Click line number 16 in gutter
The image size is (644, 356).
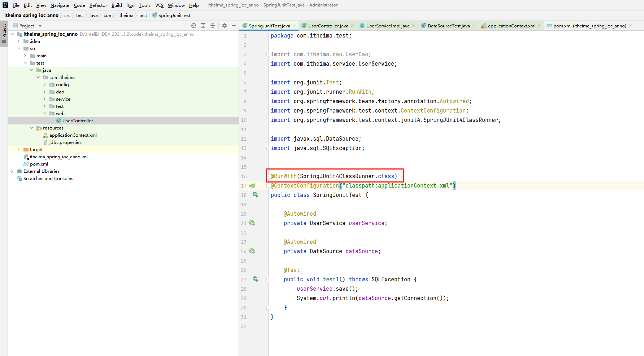pos(244,176)
